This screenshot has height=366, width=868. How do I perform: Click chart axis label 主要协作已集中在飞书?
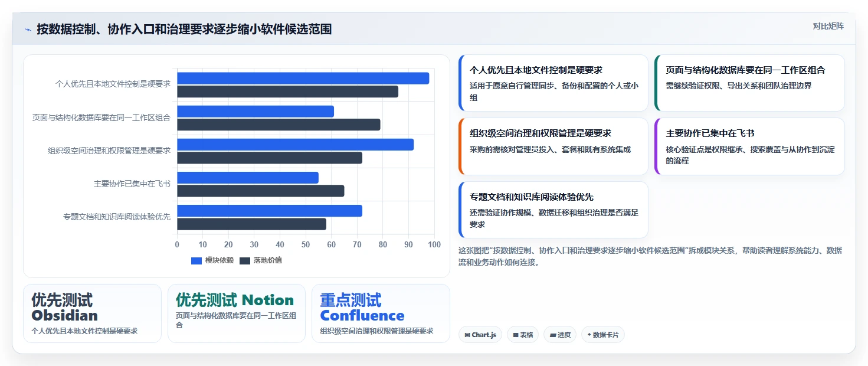point(132,184)
